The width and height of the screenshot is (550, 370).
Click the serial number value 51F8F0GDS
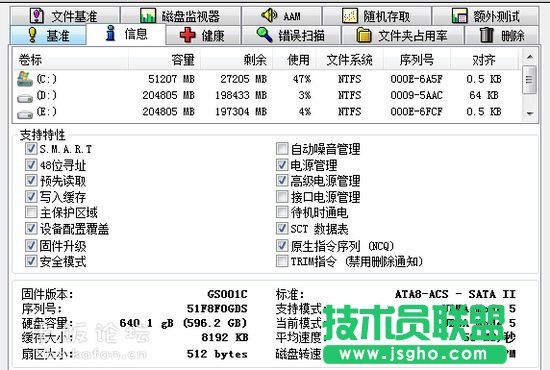(x=217, y=309)
